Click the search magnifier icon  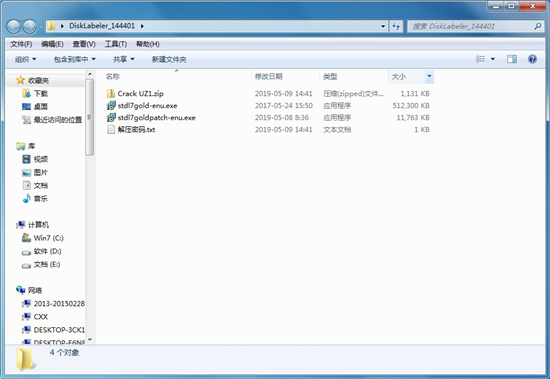pyautogui.click(x=537, y=26)
